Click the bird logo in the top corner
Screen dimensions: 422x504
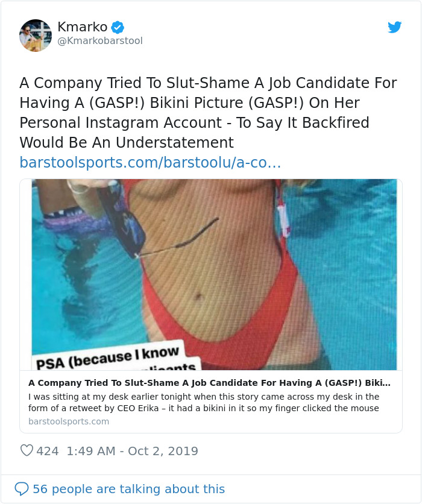click(x=395, y=27)
